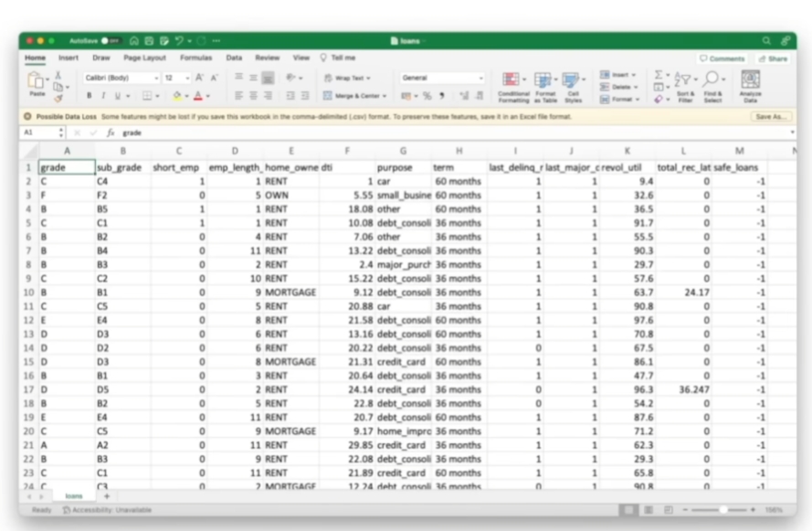Toggle italic formatting
Image resolution: width=812 pixels, height=531 pixels.
[x=103, y=95]
